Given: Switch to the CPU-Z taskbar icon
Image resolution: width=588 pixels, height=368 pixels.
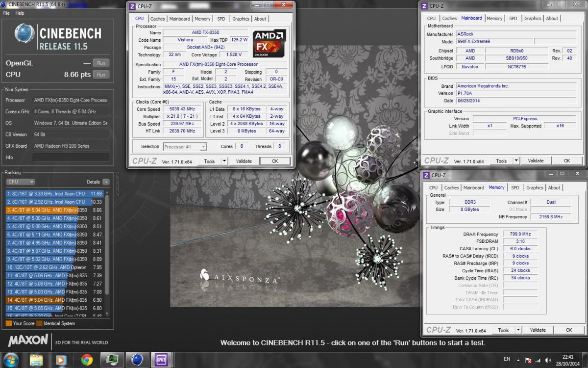Looking at the screenshot, I should click(x=162, y=360).
